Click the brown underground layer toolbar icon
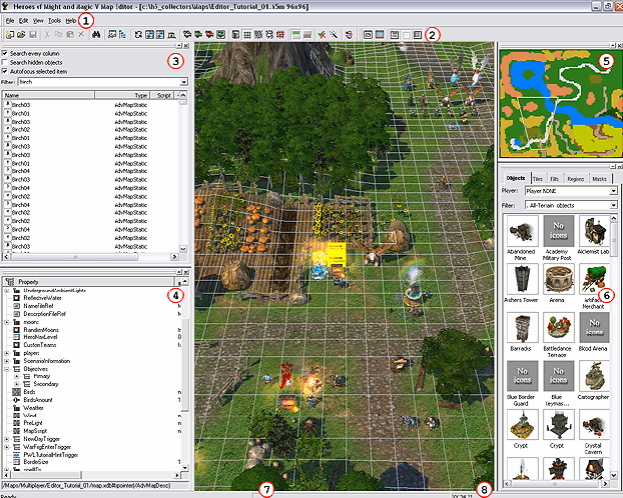623x498 pixels. (x=307, y=35)
